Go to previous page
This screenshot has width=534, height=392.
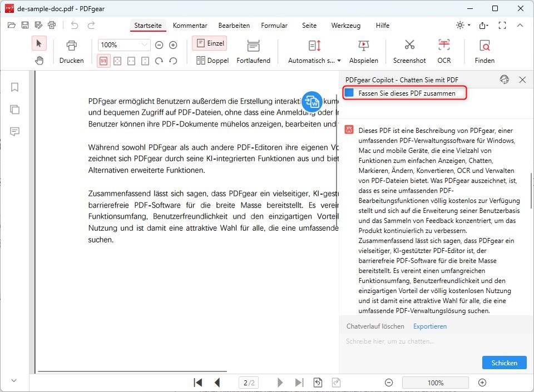(217, 383)
